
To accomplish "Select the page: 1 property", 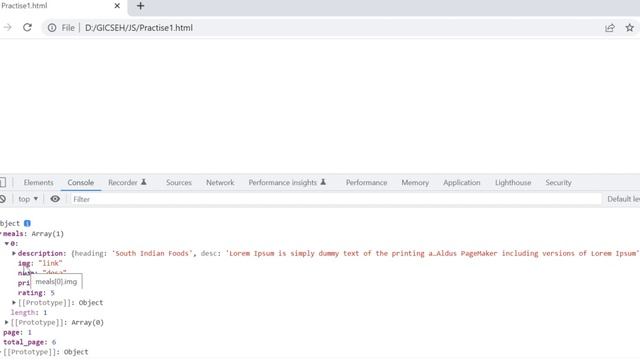I will point(17,332).
